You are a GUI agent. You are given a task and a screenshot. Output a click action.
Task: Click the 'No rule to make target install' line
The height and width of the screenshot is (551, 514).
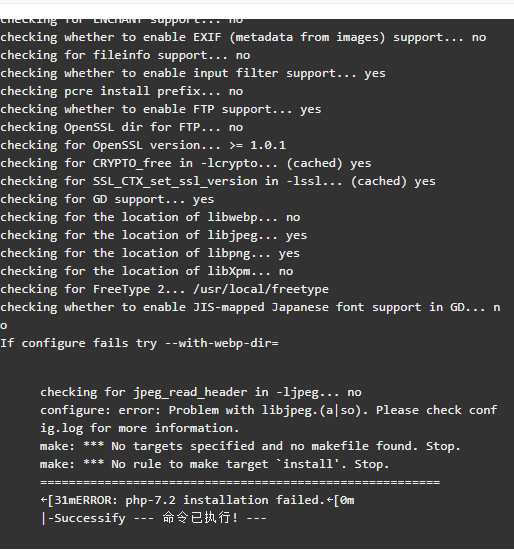point(215,464)
